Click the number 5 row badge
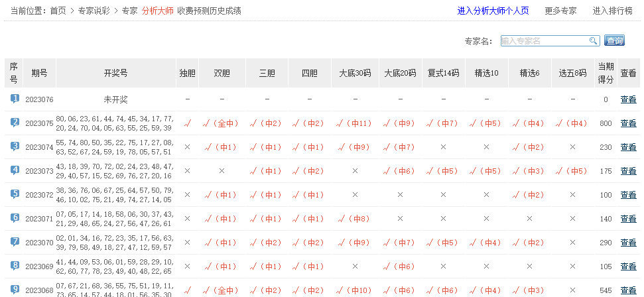 tap(15, 194)
